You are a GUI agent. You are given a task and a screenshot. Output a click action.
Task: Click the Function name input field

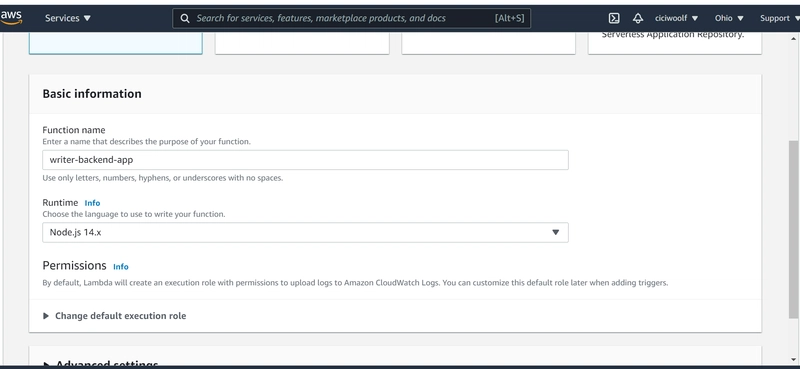(x=305, y=160)
